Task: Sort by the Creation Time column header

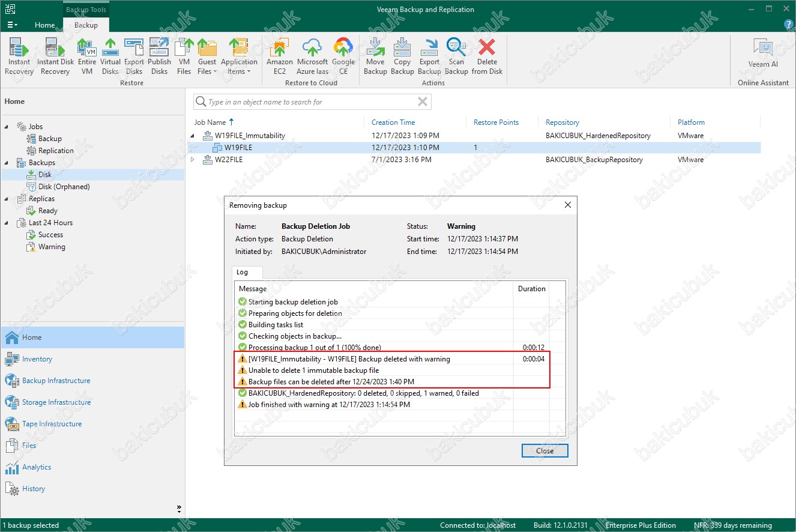Action: click(x=393, y=122)
